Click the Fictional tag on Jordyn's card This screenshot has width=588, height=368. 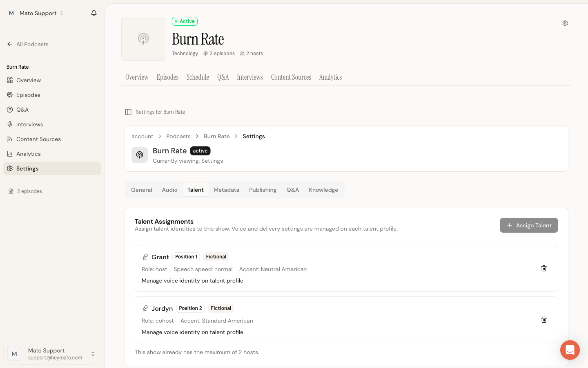point(221,308)
